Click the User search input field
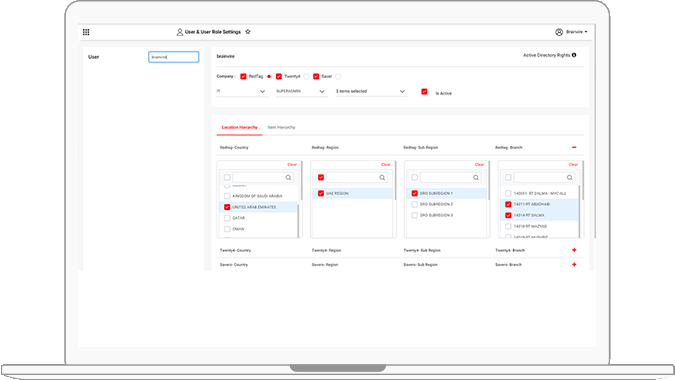 [x=173, y=57]
